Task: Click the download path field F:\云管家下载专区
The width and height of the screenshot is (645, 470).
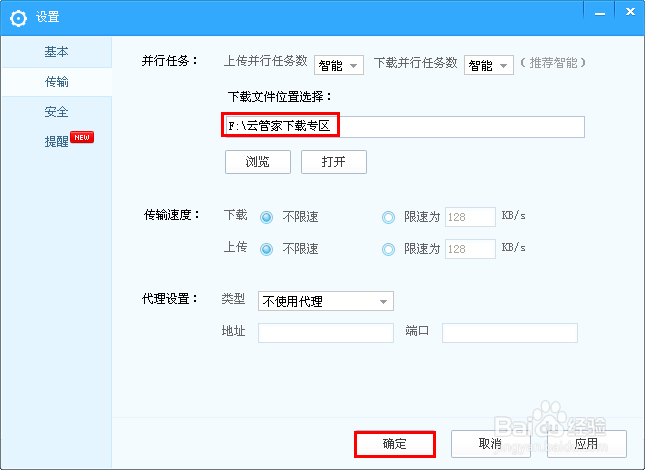Action: pyautogui.click(x=405, y=127)
